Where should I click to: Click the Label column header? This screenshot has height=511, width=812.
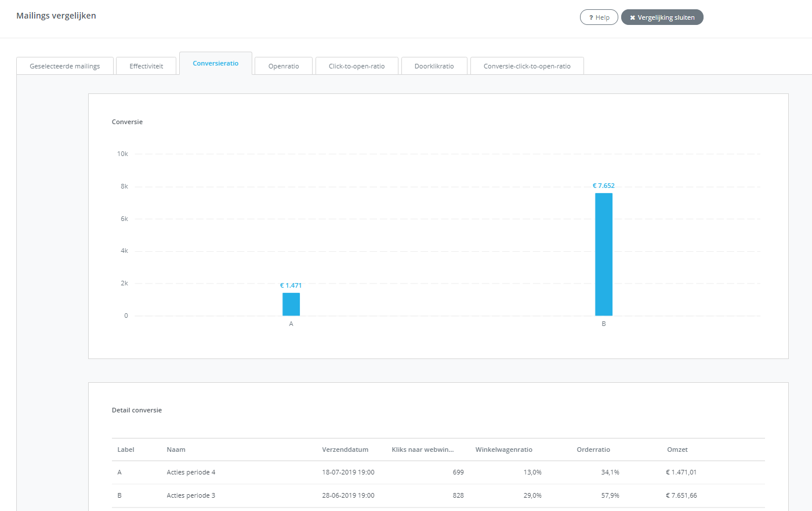click(x=126, y=450)
